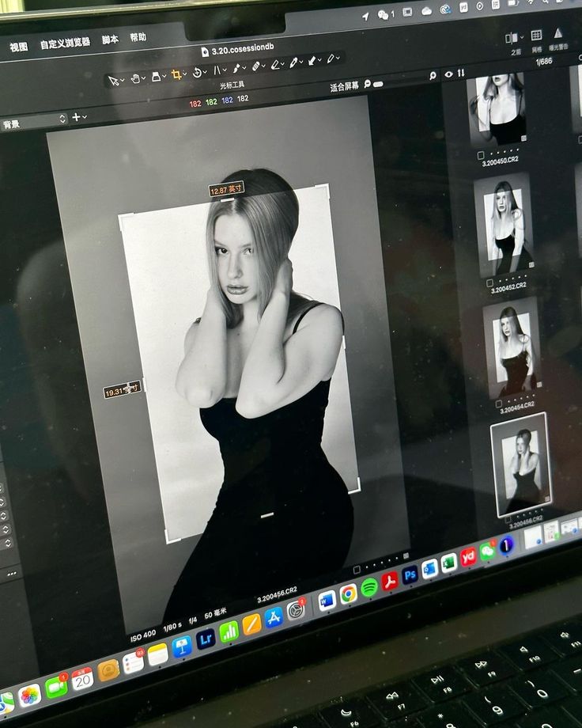Click the ISO 400 exposure info
This screenshot has height=728, width=582.
click(x=142, y=635)
